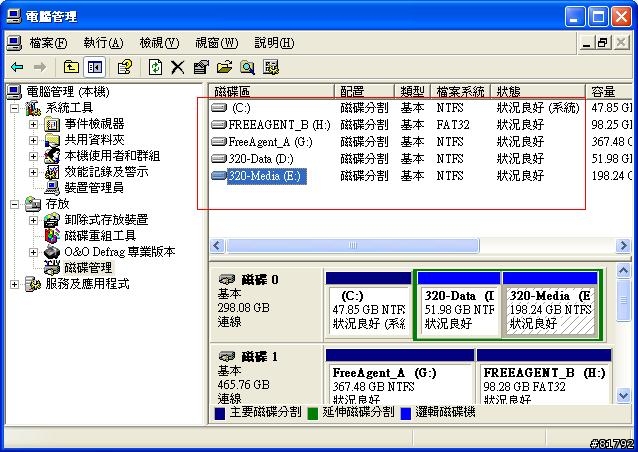Select 共用資料夾 tree node

coord(94,140)
